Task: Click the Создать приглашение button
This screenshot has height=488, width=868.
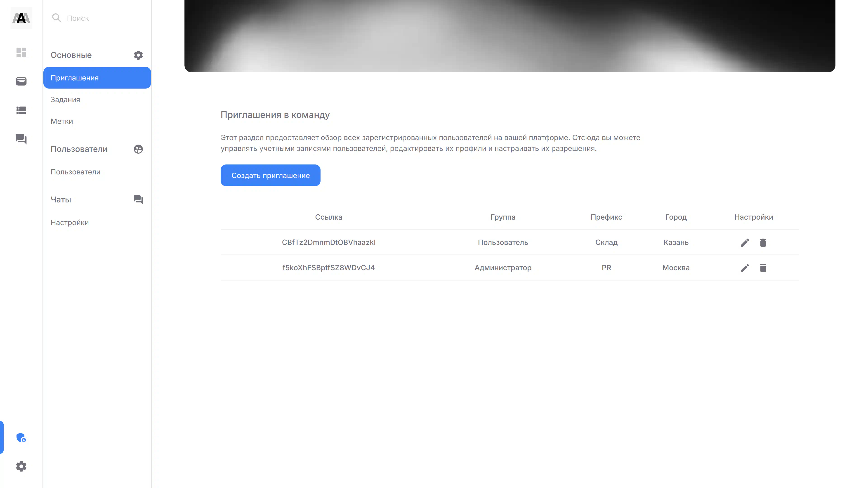Action: [270, 175]
